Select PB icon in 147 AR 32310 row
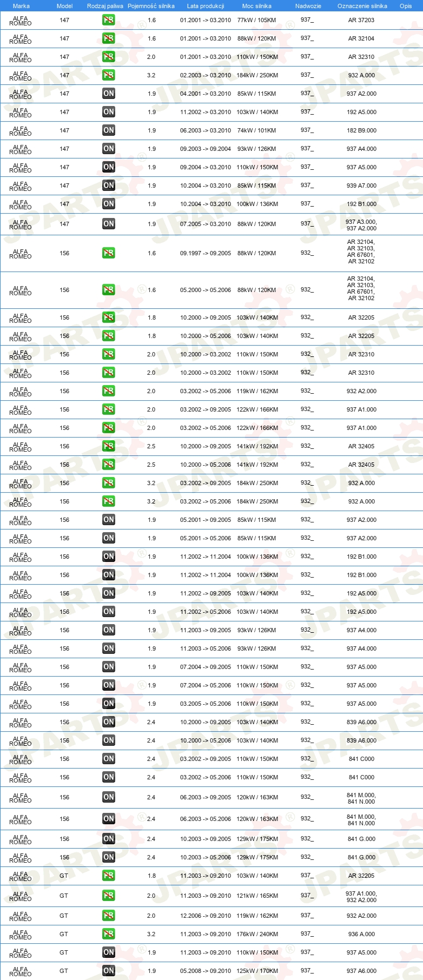Viewport: 423px width, 980px height. tap(109, 57)
